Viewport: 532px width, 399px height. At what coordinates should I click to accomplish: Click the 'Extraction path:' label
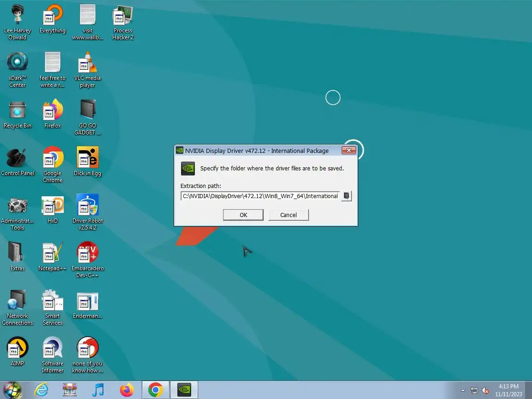200,186
